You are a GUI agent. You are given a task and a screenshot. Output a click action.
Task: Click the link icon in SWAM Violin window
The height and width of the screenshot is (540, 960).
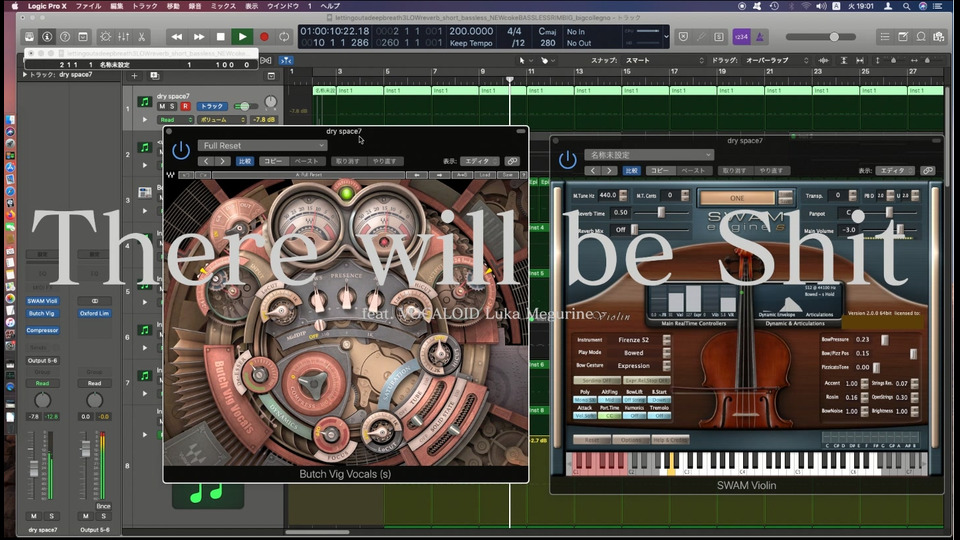tap(928, 171)
